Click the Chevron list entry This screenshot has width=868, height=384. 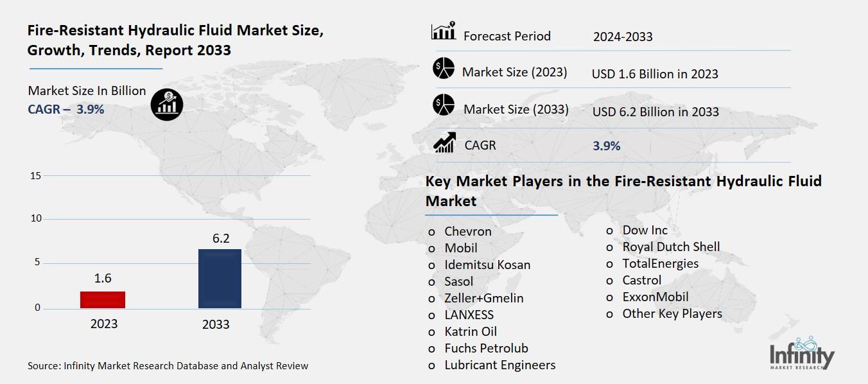tap(467, 231)
